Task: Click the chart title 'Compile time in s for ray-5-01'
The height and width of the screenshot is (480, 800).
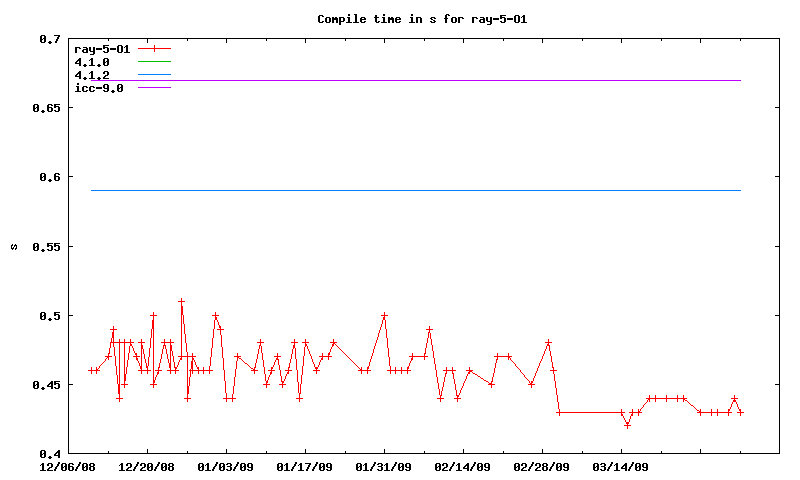Action: tap(400, 19)
